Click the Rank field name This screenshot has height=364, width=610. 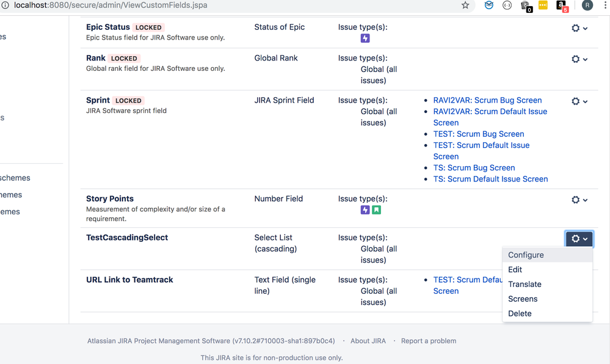tap(96, 58)
